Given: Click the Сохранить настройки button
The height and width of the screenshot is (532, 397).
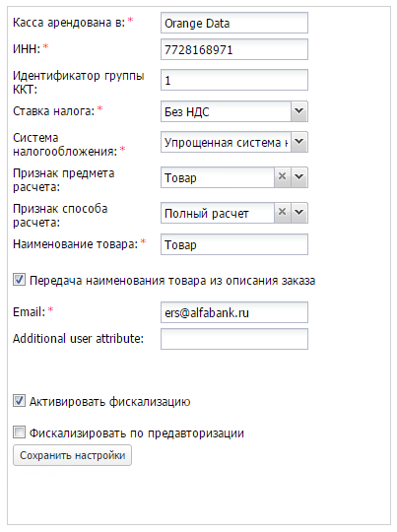Looking at the screenshot, I should tap(72, 455).
